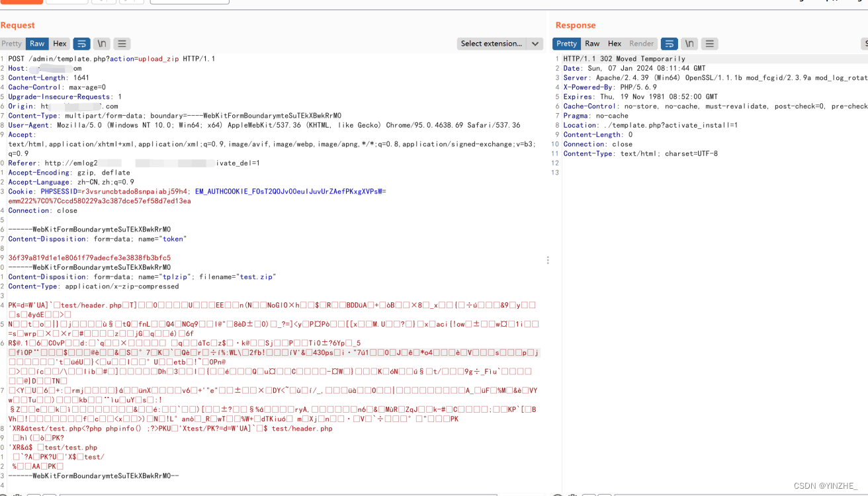Toggle word wrap in Response panel
This screenshot has width=868, height=496.
pyautogui.click(x=670, y=44)
